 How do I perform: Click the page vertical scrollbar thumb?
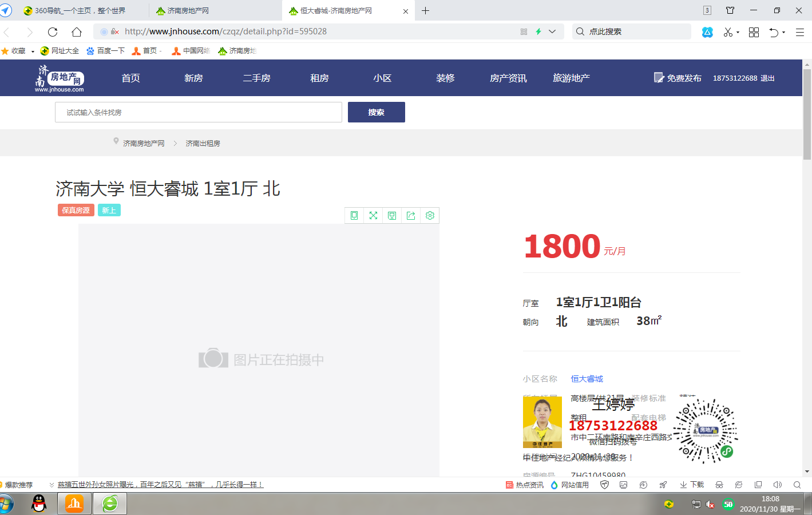[807, 114]
